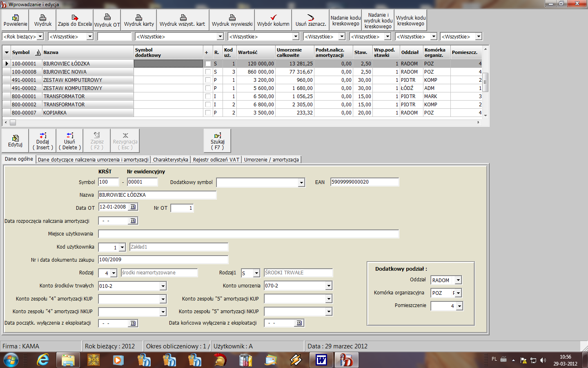The image size is (588, 368).
Task: Open Rejestr odliczeń VAT tab
Action: coord(216,159)
